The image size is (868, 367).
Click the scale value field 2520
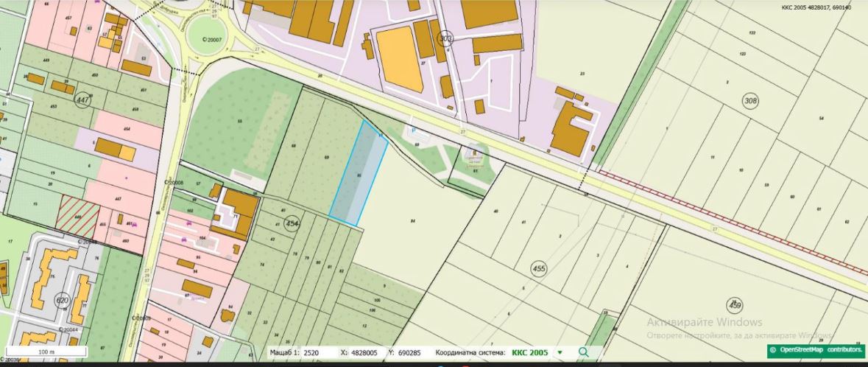[x=311, y=353]
